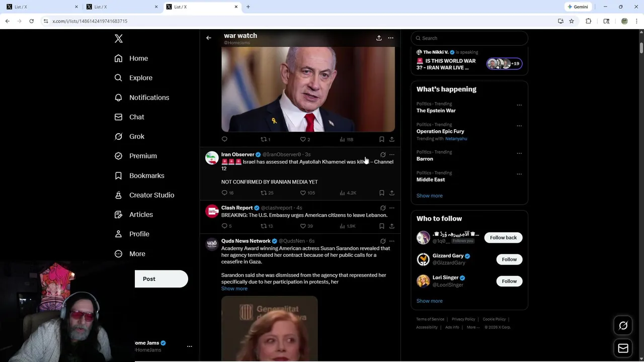Open the Susan Sarandon image
This screenshot has width=644, height=362.
(269, 328)
